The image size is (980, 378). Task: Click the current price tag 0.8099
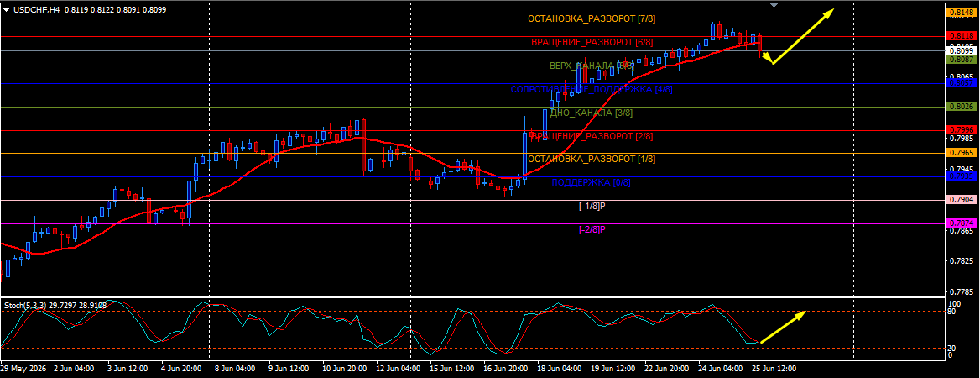962,51
